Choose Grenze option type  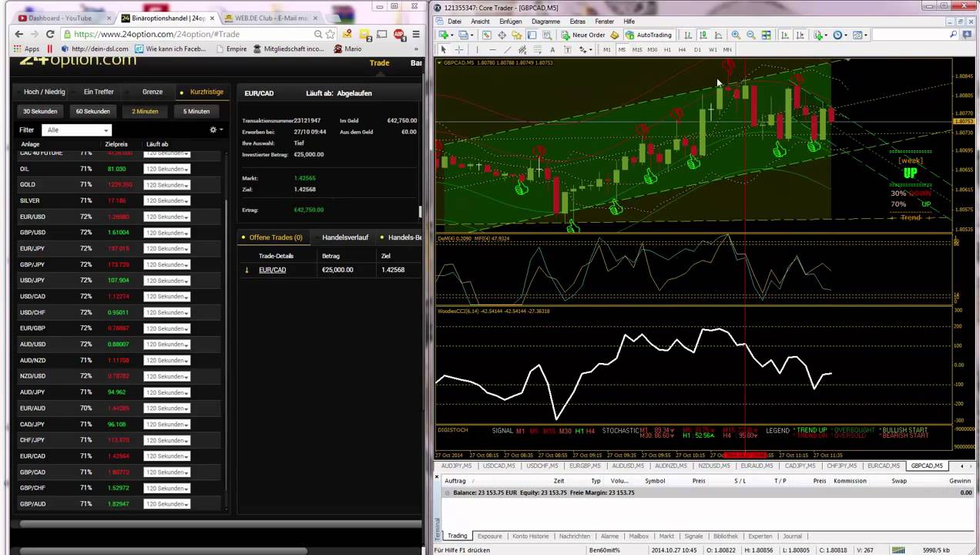(153, 92)
